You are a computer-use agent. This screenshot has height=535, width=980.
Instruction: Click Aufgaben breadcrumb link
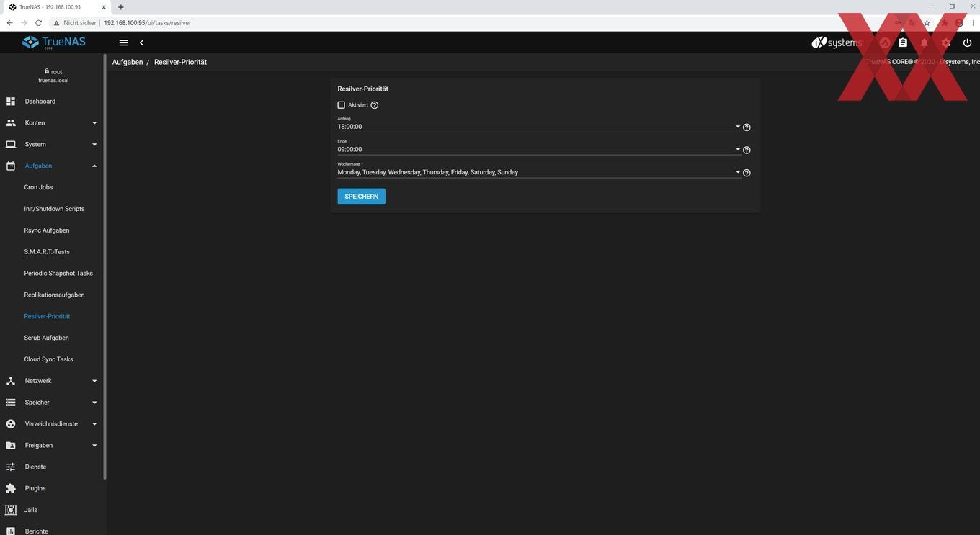[128, 62]
